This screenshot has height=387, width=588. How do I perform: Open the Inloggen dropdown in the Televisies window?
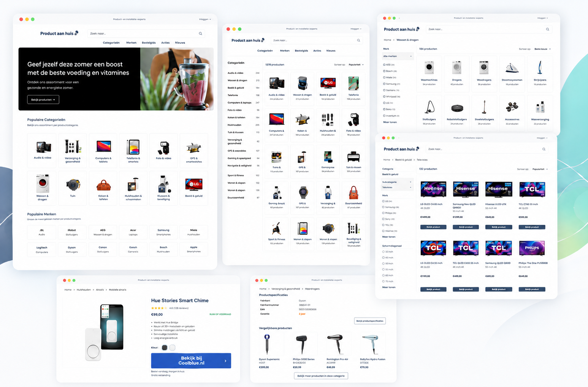click(x=542, y=138)
